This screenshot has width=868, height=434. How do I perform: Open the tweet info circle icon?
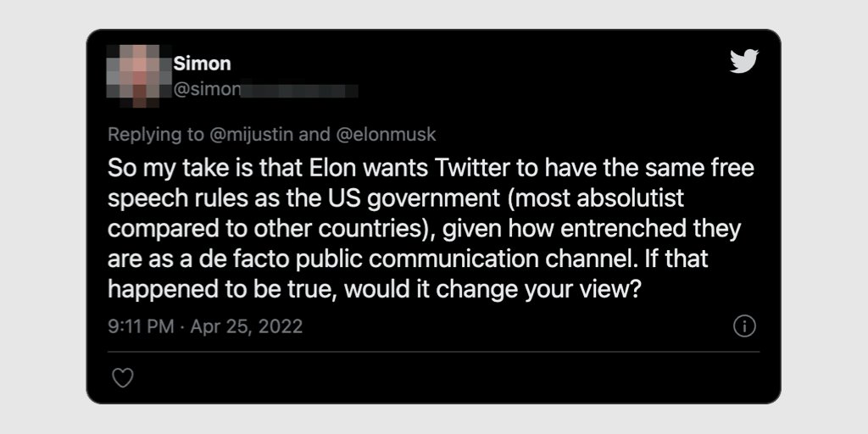point(743,326)
